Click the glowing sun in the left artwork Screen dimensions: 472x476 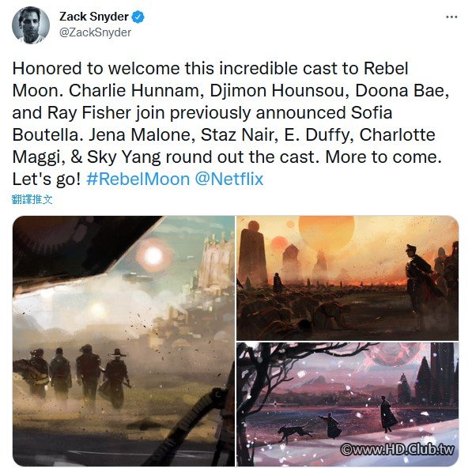coord(153,255)
